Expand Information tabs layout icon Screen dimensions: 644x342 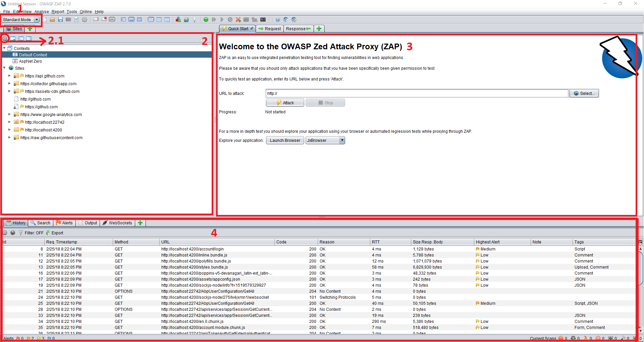pos(131,19)
